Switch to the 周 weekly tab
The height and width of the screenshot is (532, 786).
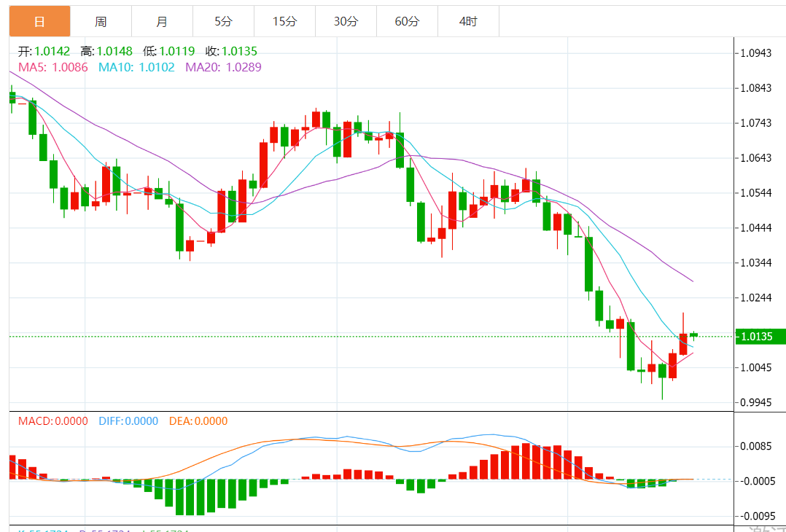pos(101,21)
